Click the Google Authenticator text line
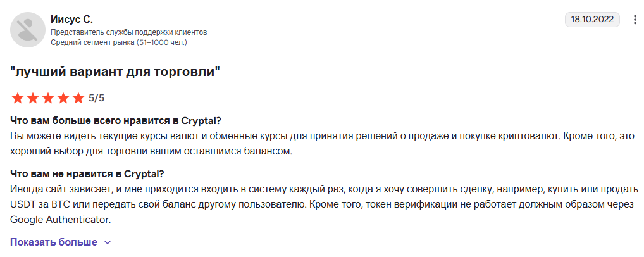 click(61, 220)
